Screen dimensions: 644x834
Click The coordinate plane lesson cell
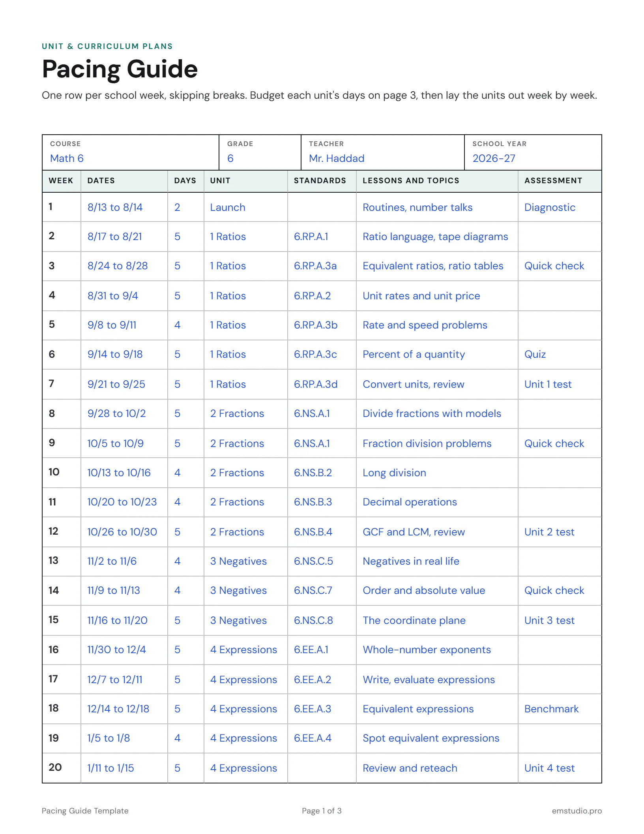[x=437, y=620]
